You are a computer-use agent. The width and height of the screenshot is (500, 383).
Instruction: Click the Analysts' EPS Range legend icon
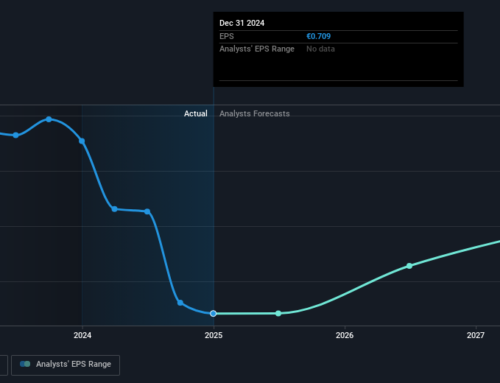25,364
